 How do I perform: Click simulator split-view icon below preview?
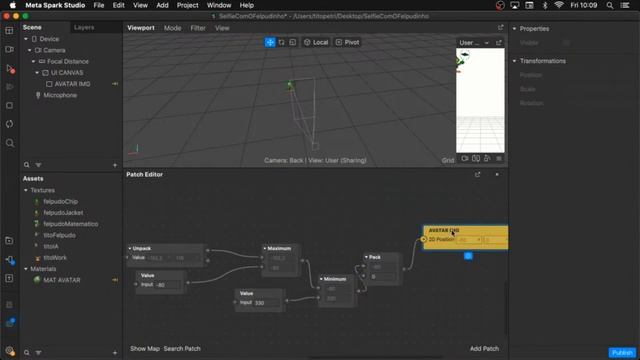coord(476,158)
